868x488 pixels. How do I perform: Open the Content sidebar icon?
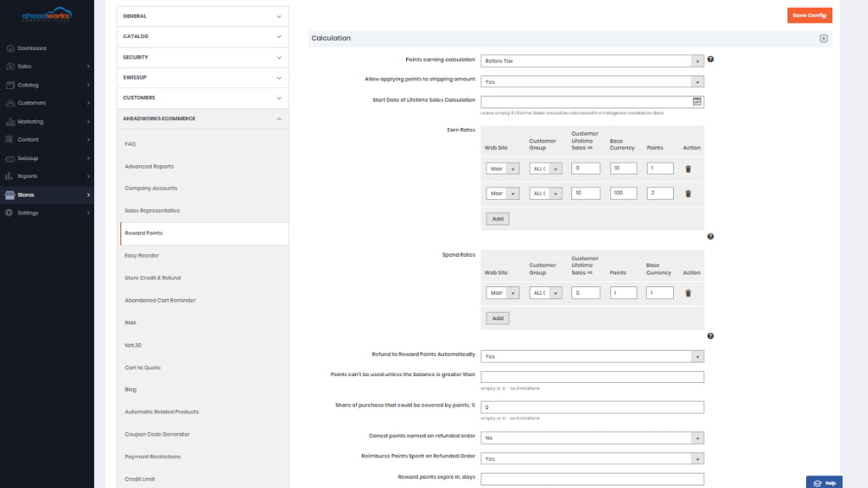point(10,140)
